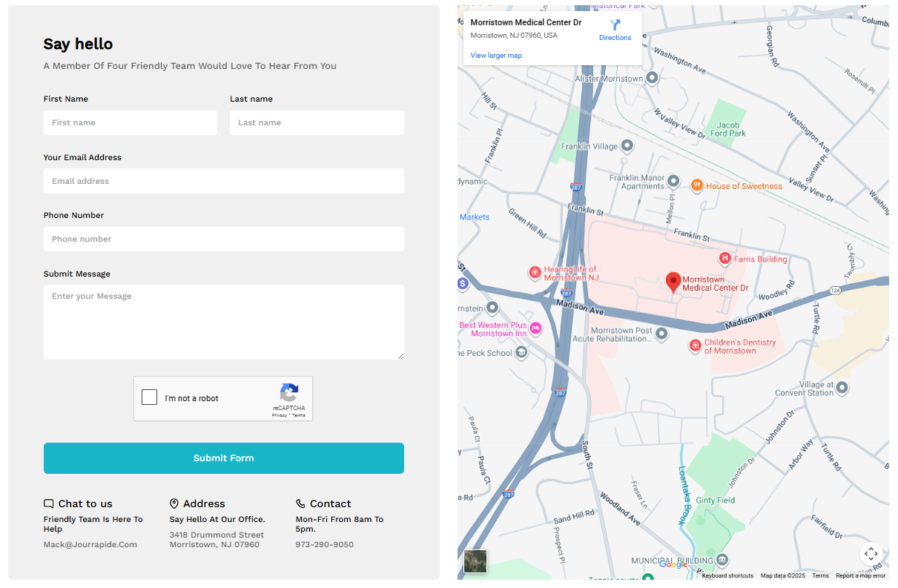Image resolution: width=898 pixels, height=588 pixels.
Task: Click the Email address input field
Action: [223, 181]
